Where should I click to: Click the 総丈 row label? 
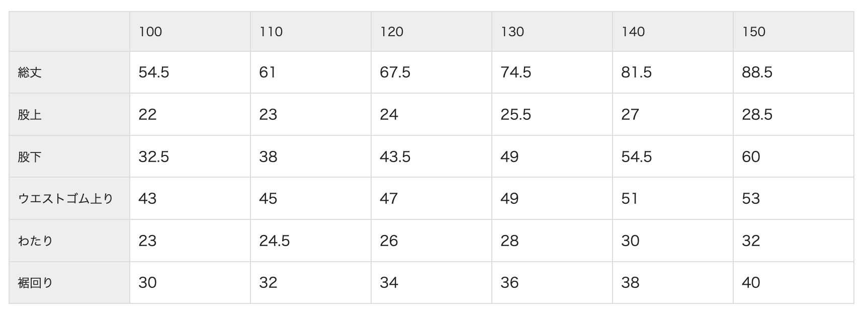(30, 72)
